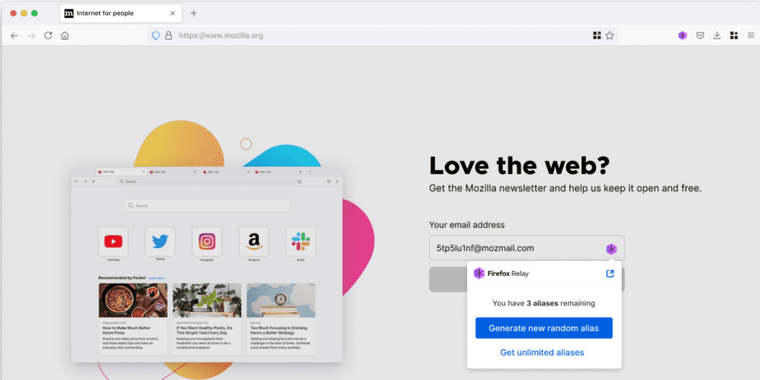Click the grid icon inside the address bar
Screen dimensions: 760x380
[597, 35]
